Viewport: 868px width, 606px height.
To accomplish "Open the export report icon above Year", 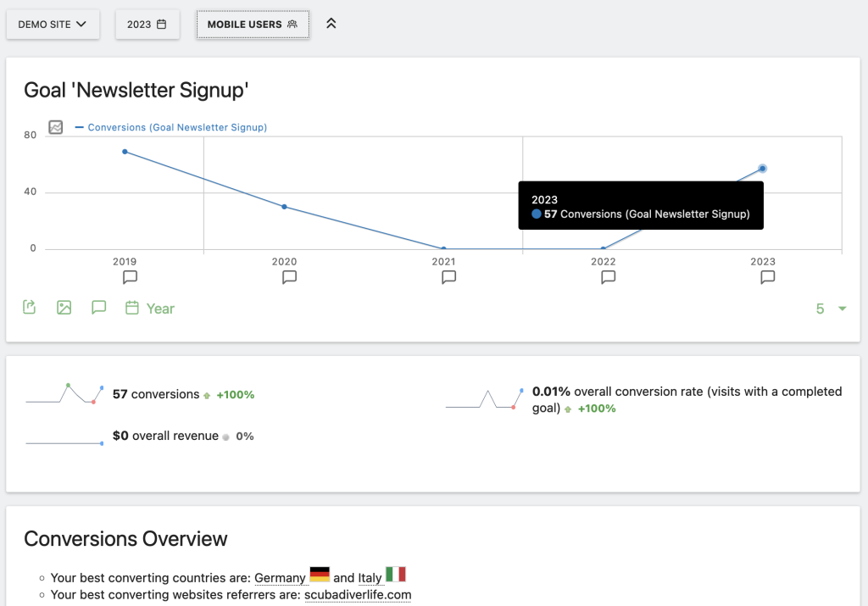I will coord(28,307).
